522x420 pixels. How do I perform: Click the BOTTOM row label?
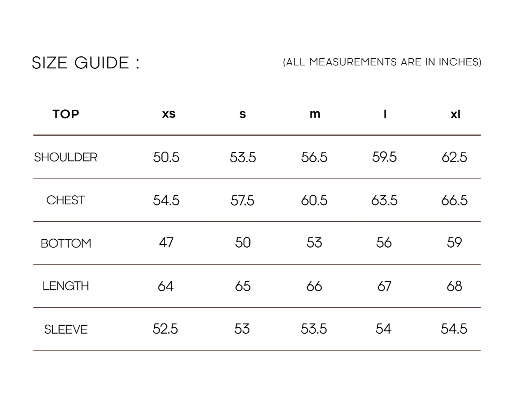click(x=66, y=243)
